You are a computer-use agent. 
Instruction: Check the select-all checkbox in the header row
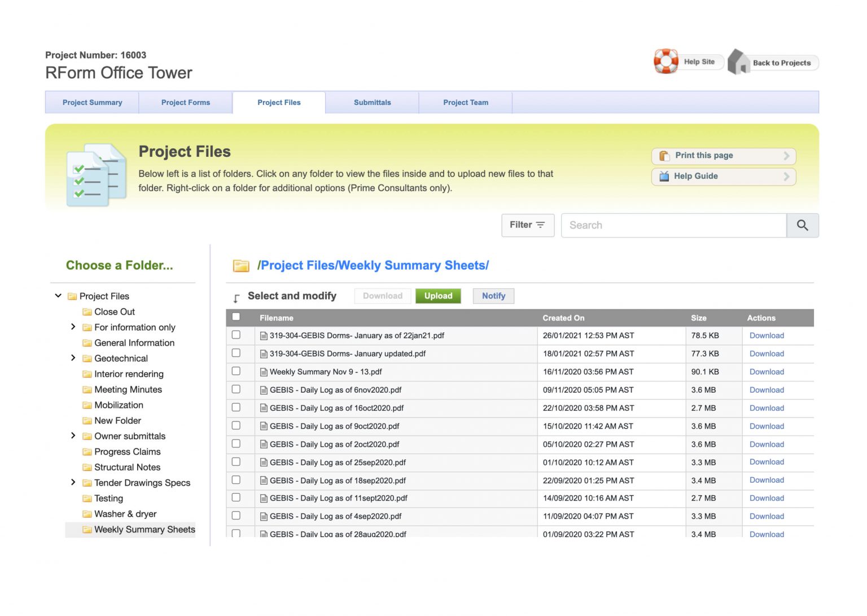[x=236, y=316]
